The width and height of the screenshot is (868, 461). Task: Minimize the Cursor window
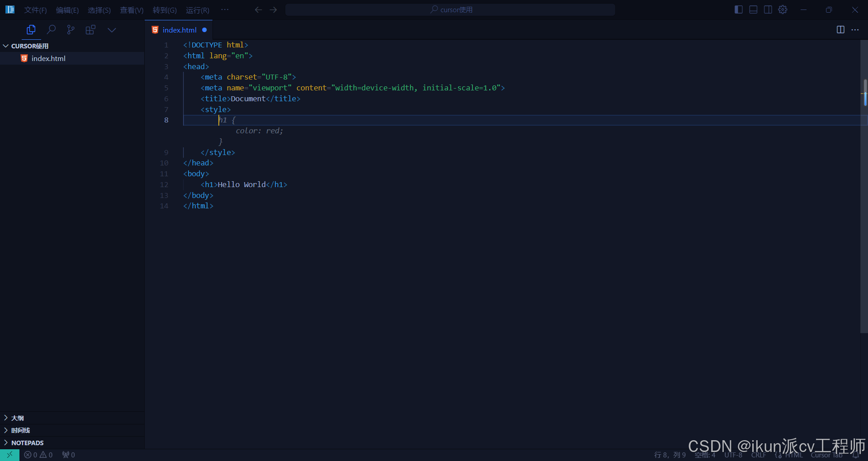803,9
